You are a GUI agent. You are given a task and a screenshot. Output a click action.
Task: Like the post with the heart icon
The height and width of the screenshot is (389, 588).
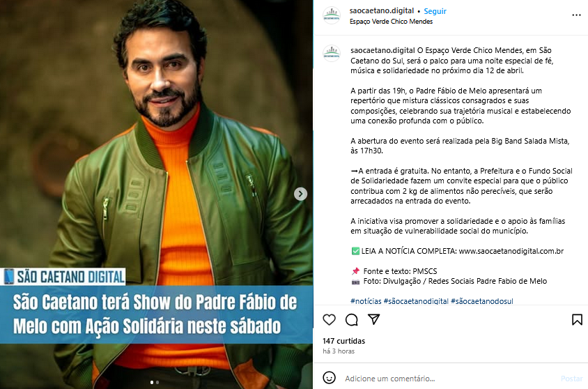329,319
